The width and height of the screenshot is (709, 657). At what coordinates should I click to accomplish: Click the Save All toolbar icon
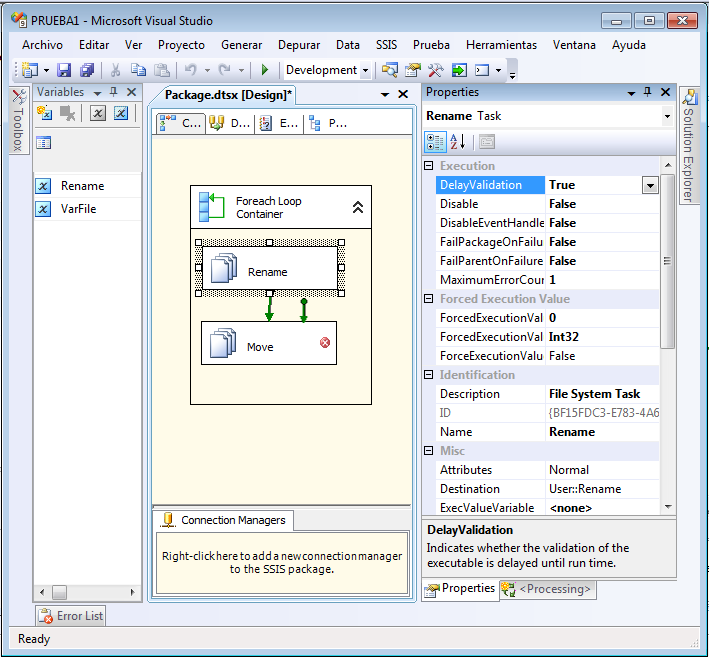87,70
